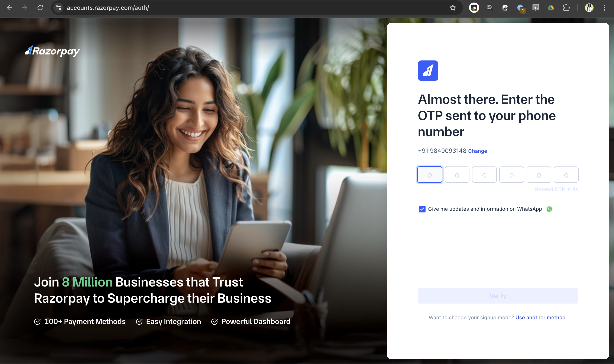Click the WhatsApp icon next to updates
The image size is (614, 364).
pos(549,209)
